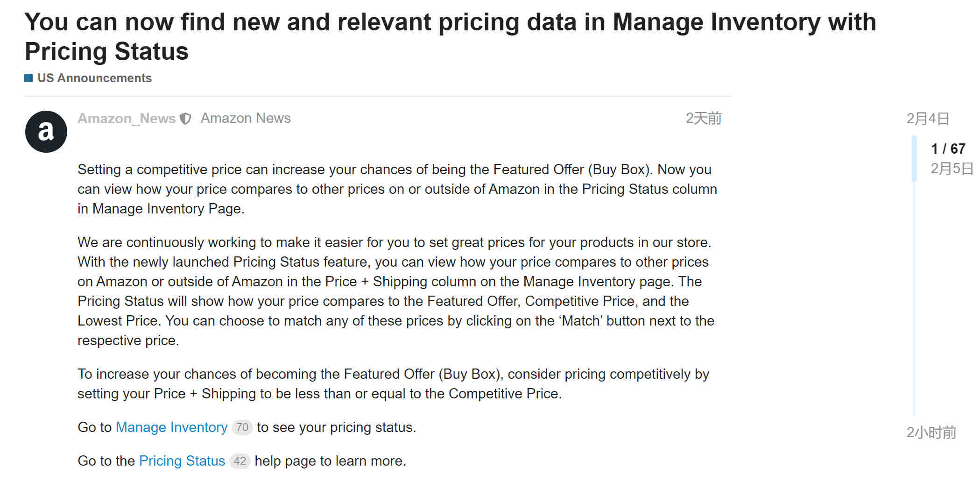Viewport: 980px width, 482px height.
Task: Open the Amazon_News user profile name
Action: coord(127,119)
